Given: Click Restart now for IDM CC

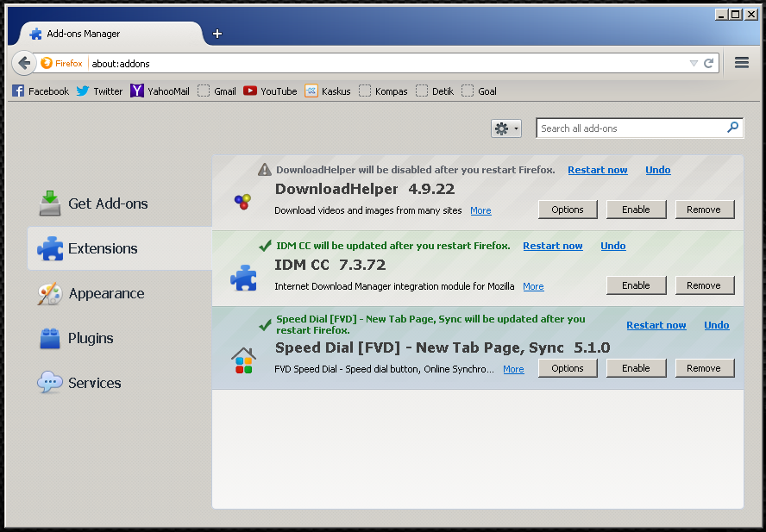Looking at the screenshot, I should 553,246.
